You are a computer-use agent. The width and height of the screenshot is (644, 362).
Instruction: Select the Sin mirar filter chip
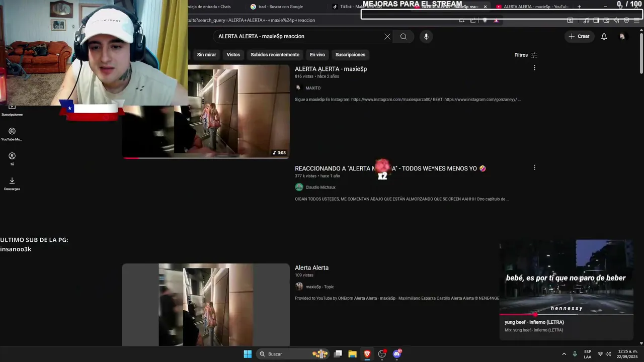pos(206,54)
